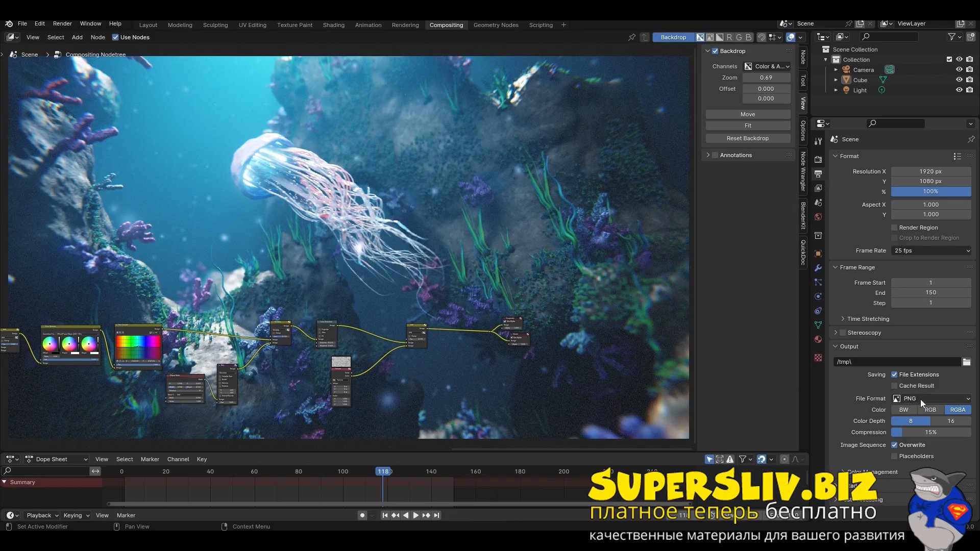Open the Frame Rate dropdown
This screenshot has height=551, width=980.
coord(931,251)
